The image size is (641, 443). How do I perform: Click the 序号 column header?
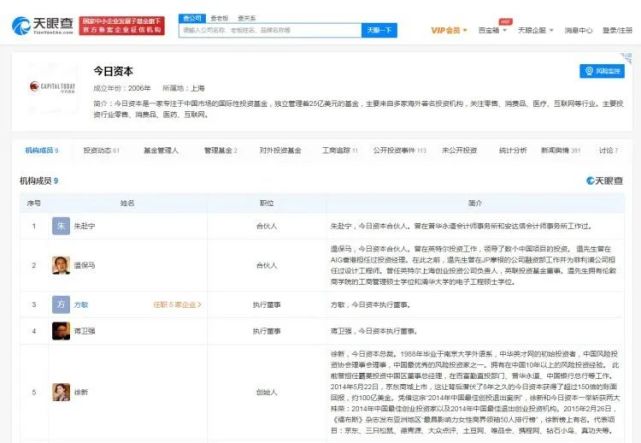[34, 203]
